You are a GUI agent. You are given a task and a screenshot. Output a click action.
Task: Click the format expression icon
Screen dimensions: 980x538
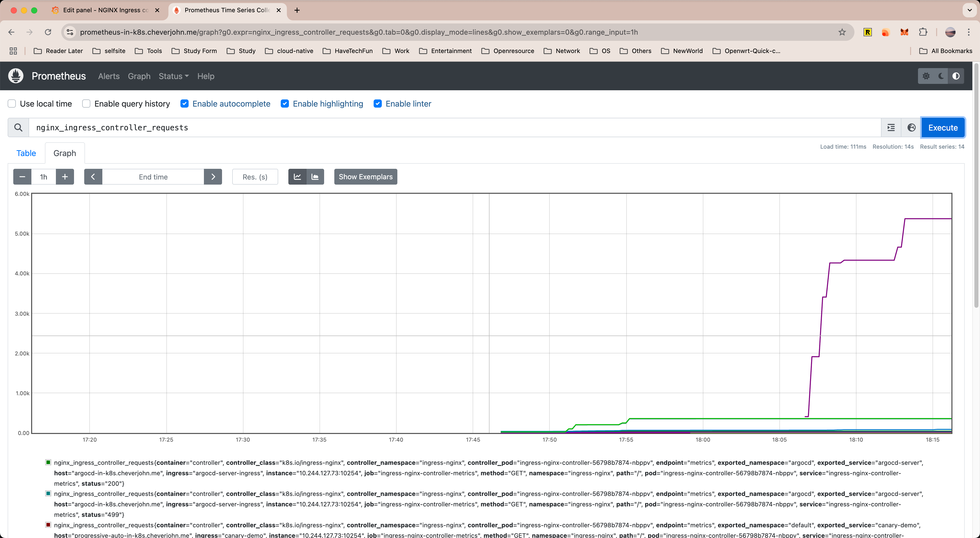(x=891, y=127)
